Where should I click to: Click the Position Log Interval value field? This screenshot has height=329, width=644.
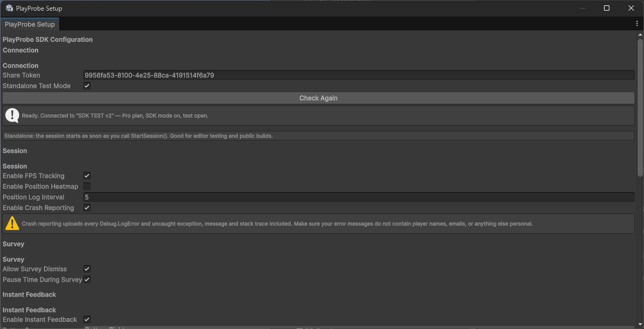(359, 197)
